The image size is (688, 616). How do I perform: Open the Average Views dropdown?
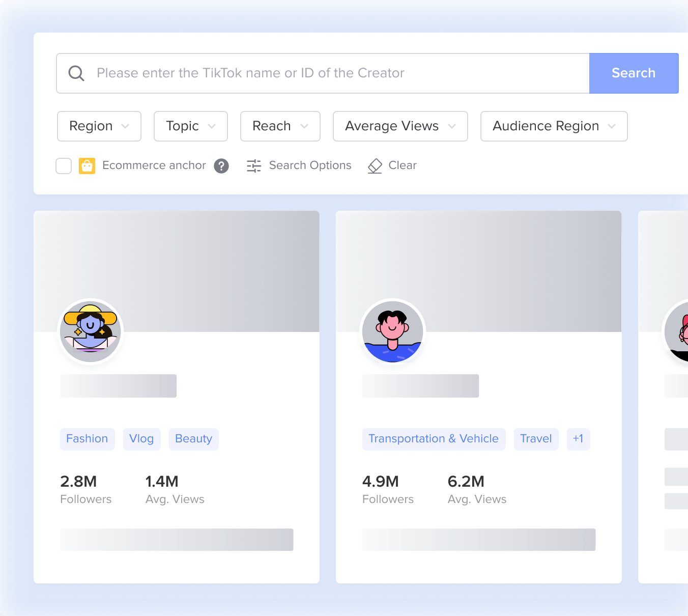coord(400,126)
